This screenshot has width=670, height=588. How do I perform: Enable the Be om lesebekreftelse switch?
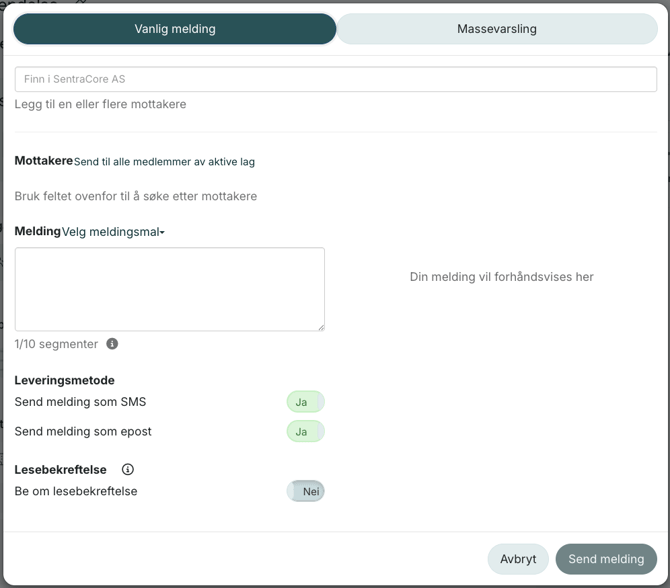[x=305, y=492]
